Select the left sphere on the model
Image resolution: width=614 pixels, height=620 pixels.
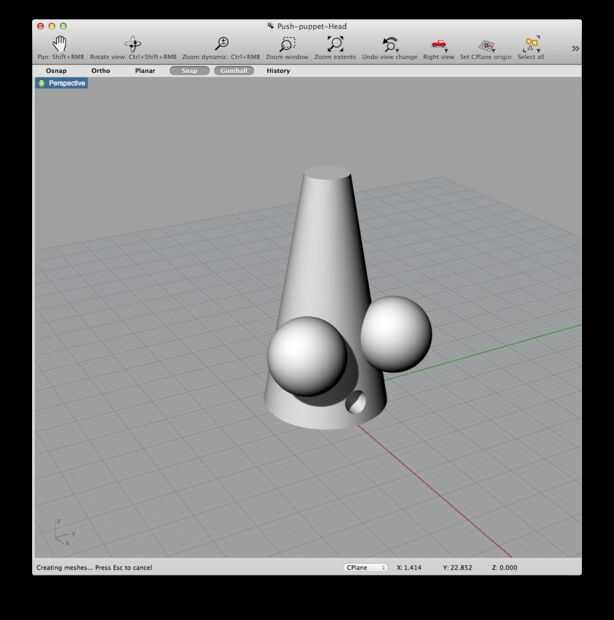(308, 356)
